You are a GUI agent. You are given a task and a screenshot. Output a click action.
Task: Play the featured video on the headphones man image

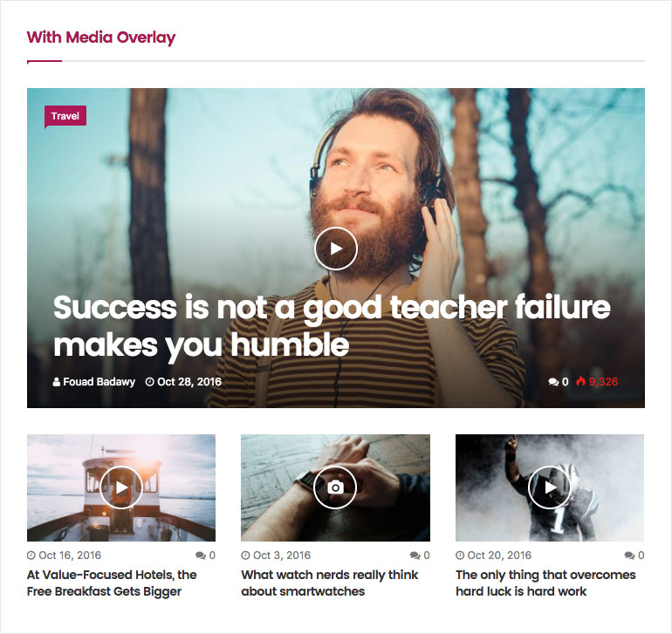336,249
